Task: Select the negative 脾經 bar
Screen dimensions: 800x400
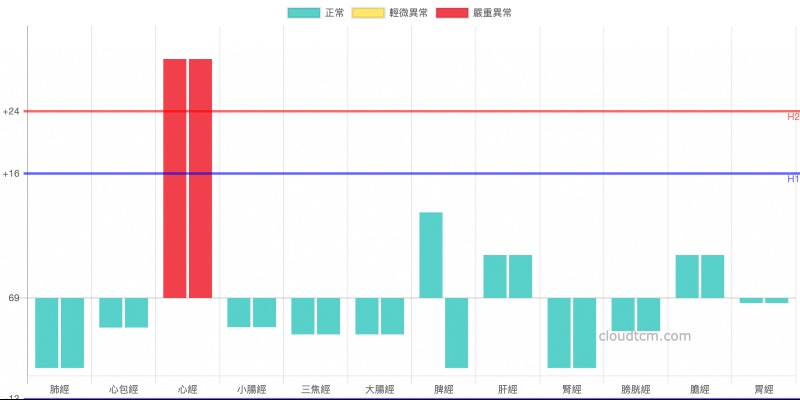Action: 456,332
